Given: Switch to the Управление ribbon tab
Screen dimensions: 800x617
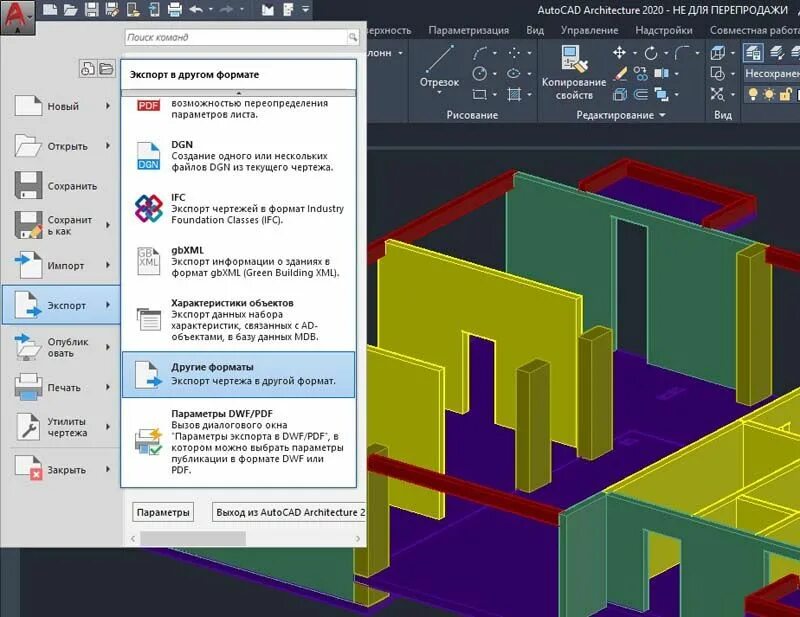Looking at the screenshot, I should click(x=589, y=30).
